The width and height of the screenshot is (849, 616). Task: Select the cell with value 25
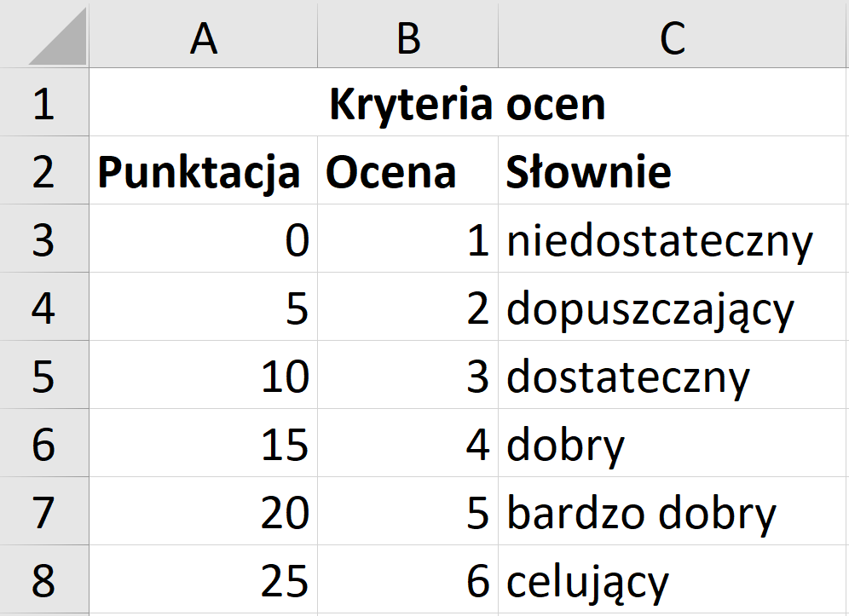(204, 579)
